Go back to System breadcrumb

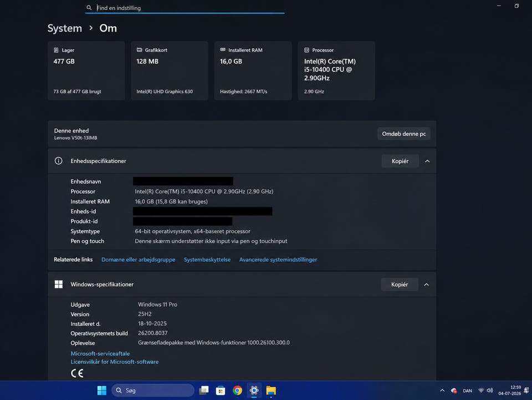coord(65,28)
